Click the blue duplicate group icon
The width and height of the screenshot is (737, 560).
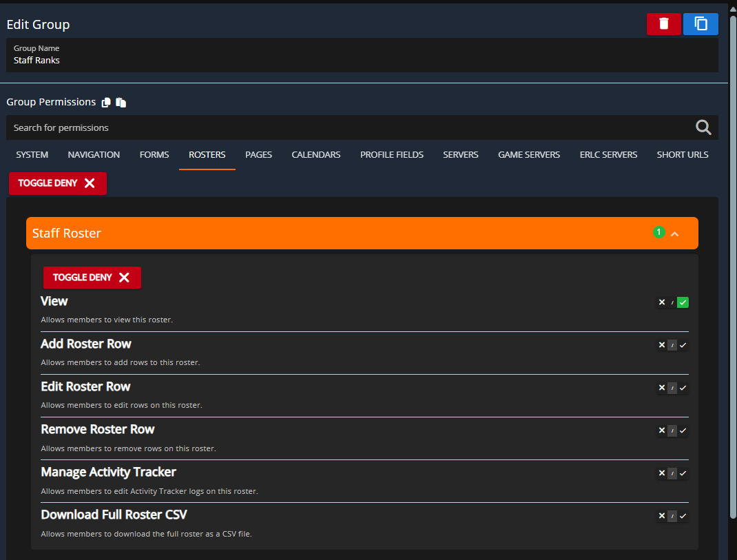point(700,24)
